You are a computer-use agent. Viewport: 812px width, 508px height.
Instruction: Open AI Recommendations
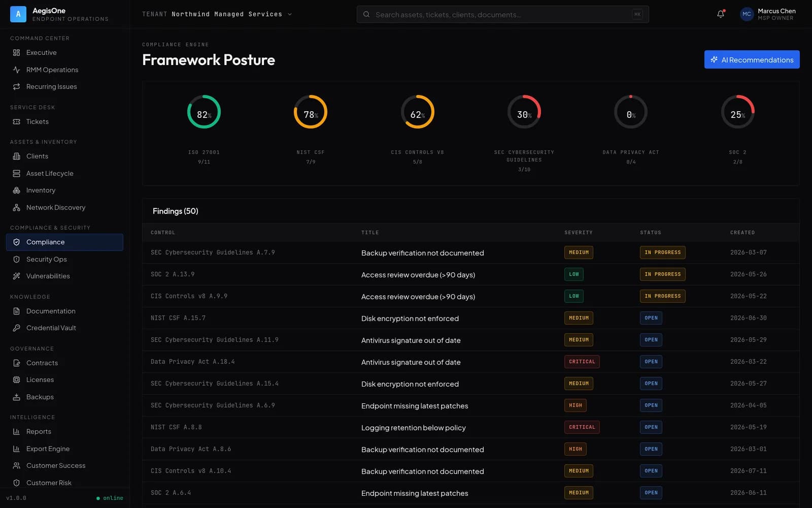point(752,59)
